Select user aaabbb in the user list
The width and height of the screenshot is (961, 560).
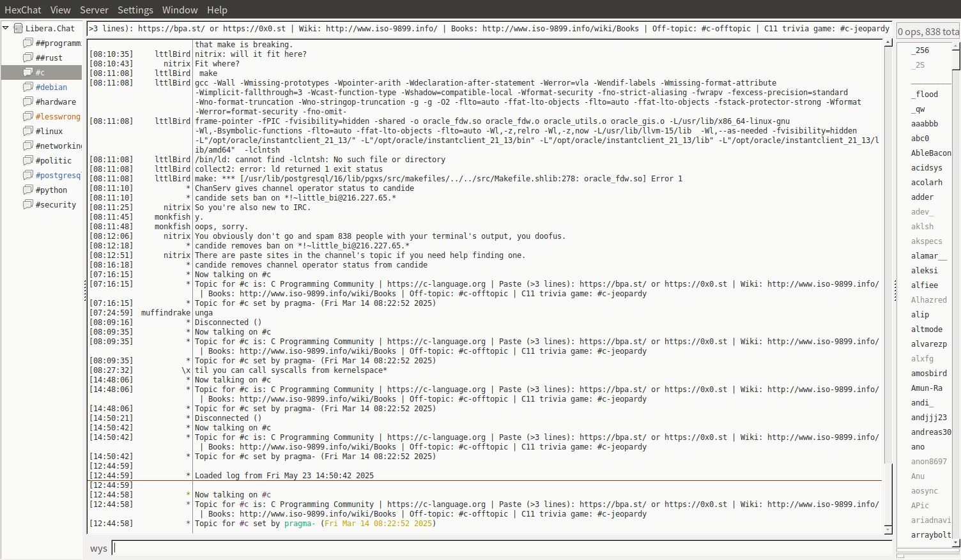[x=925, y=123]
